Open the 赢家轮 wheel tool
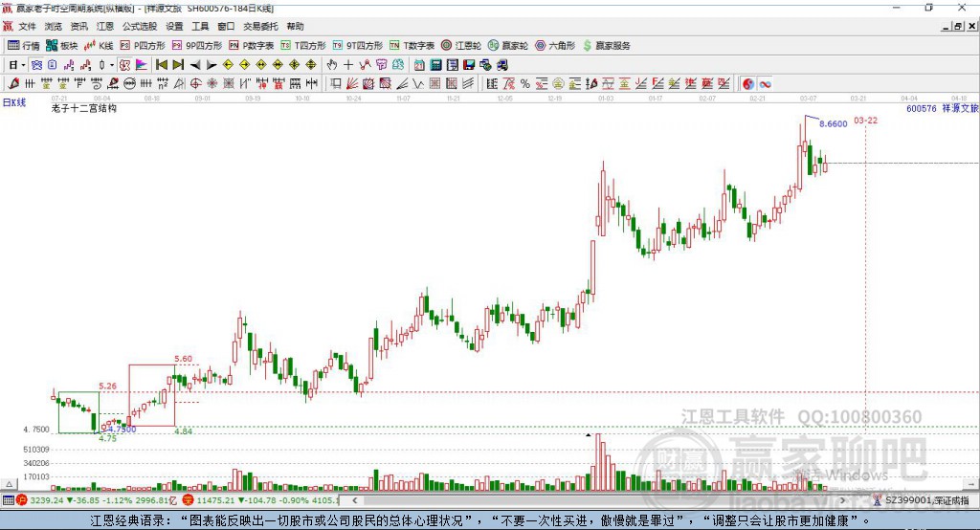The image size is (980, 530). coord(508,46)
